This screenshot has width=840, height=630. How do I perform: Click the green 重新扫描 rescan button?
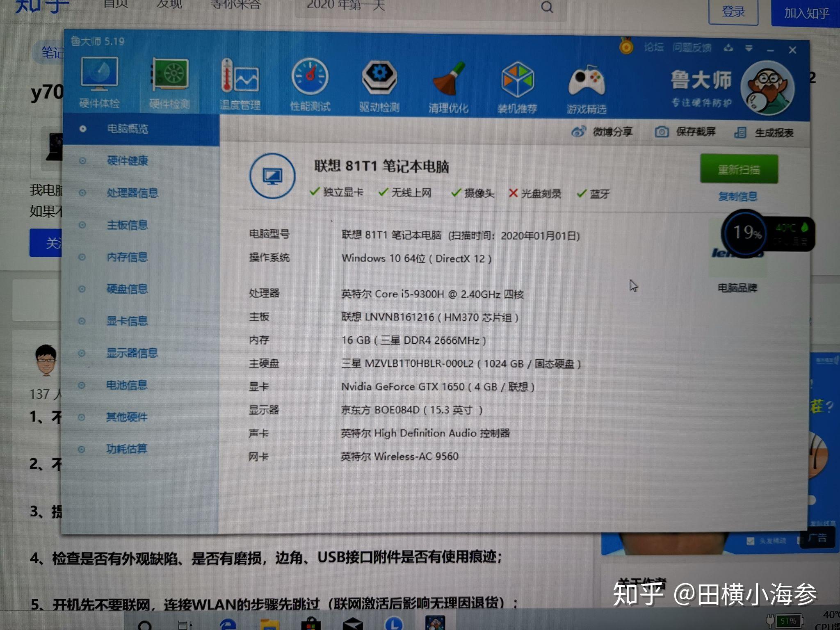pyautogui.click(x=739, y=169)
